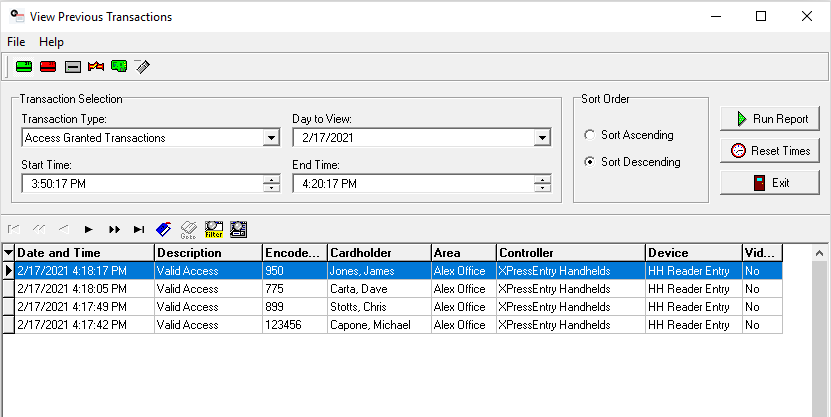This screenshot has height=417, width=831.
Task: Jump to the last record
Action: coord(139,229)
